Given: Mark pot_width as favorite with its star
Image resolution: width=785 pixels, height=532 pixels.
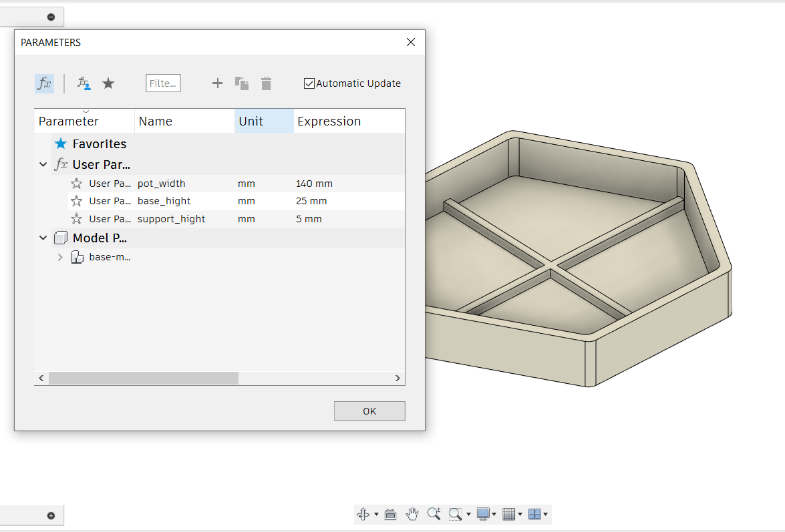Looking at the screenshot, I should point(75,183).
